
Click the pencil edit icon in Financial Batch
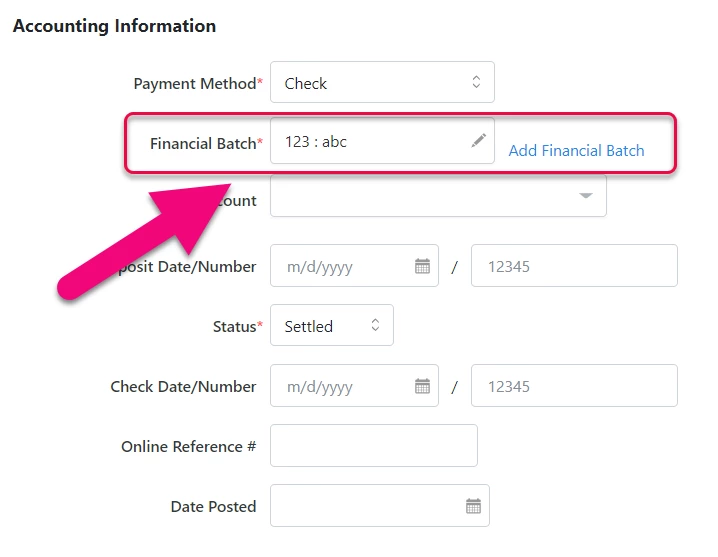tap(479, 140)
